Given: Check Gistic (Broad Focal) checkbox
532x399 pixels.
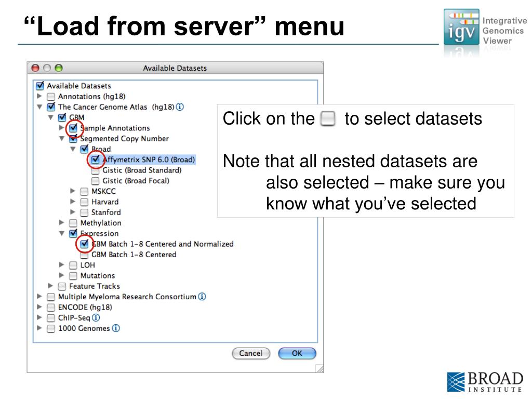Looking at the screenshot, I should pyautogui.click(x=96, y=181).
